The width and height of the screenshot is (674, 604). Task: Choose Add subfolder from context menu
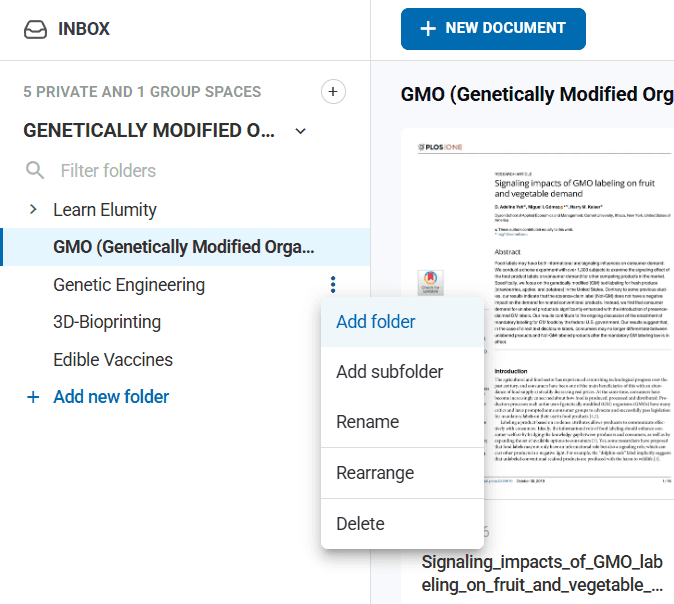[390, 372]
